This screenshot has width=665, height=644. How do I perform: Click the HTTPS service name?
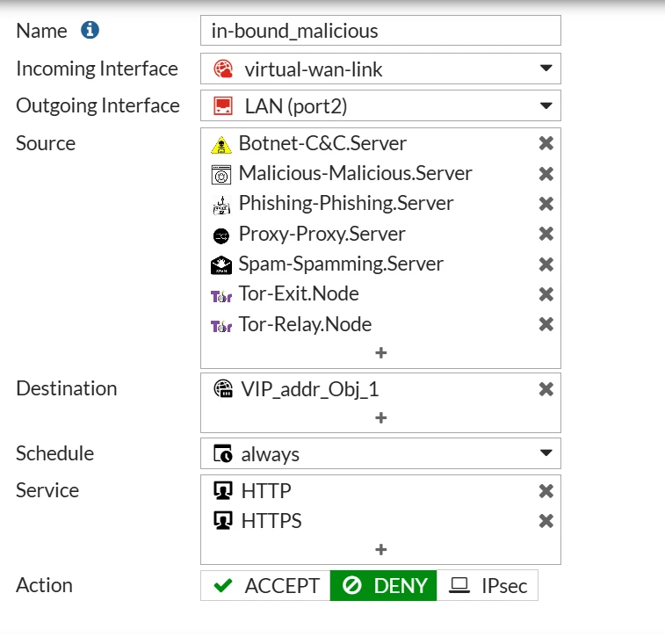tap(271, 521)
